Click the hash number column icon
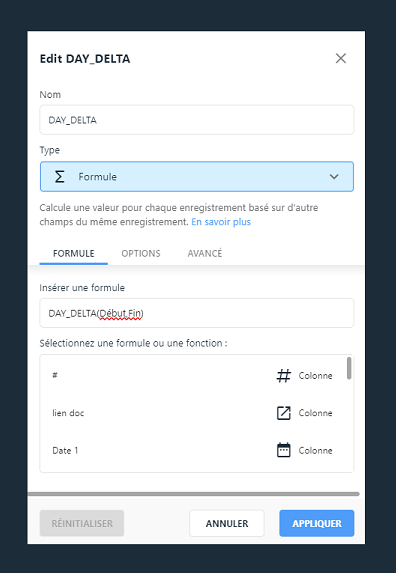 click(x=283, y=376)
